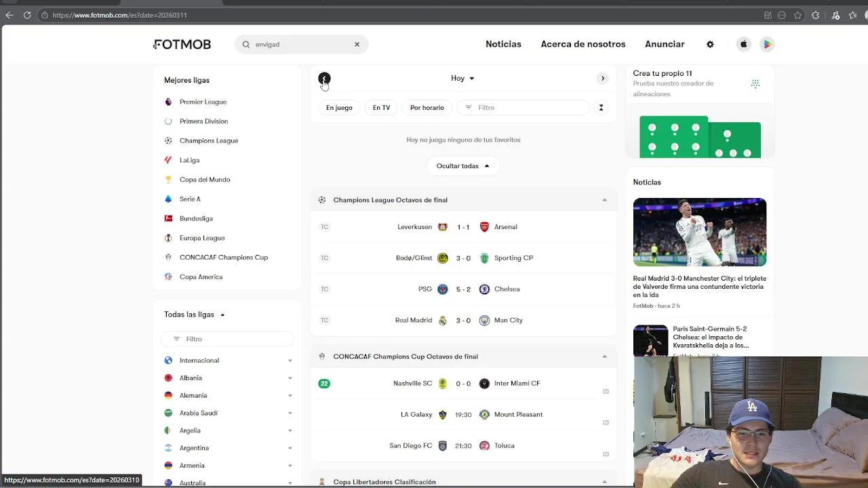Open Acerca de nosotros menu item
The width and height of the screenshot is (868, 488).
tap(583, 44)
